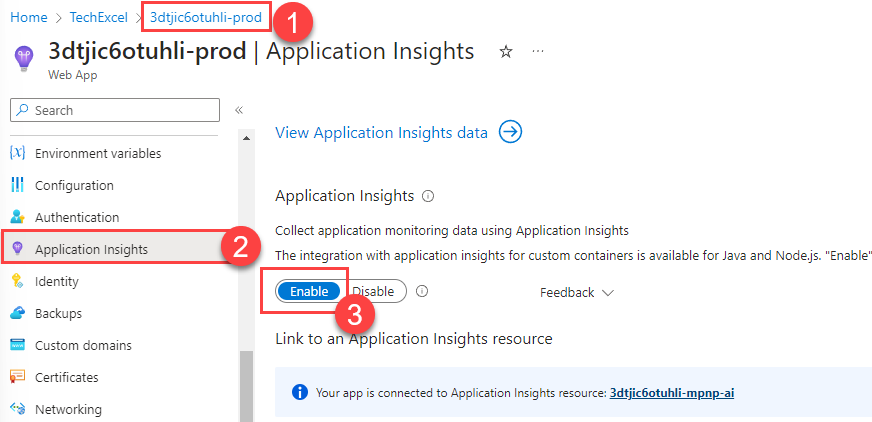Click the Networking icon in the sidebar
872x422 pixels.
point(18,410)
